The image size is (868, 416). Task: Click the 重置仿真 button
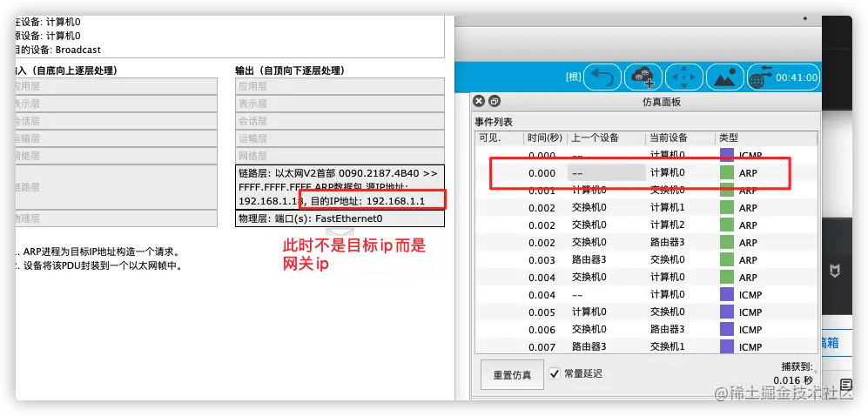click(x=512, y=374)
